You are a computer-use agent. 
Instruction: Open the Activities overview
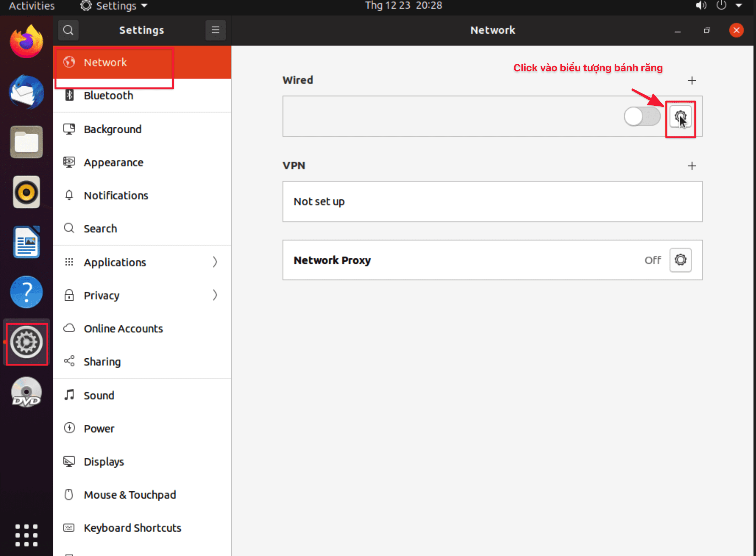31,6
